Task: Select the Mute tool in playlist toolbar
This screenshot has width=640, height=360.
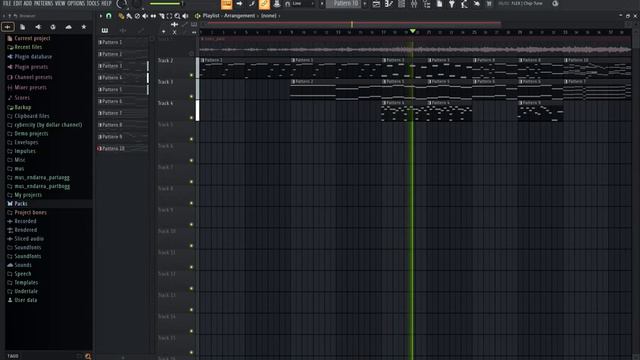Action: coord(145,16)
